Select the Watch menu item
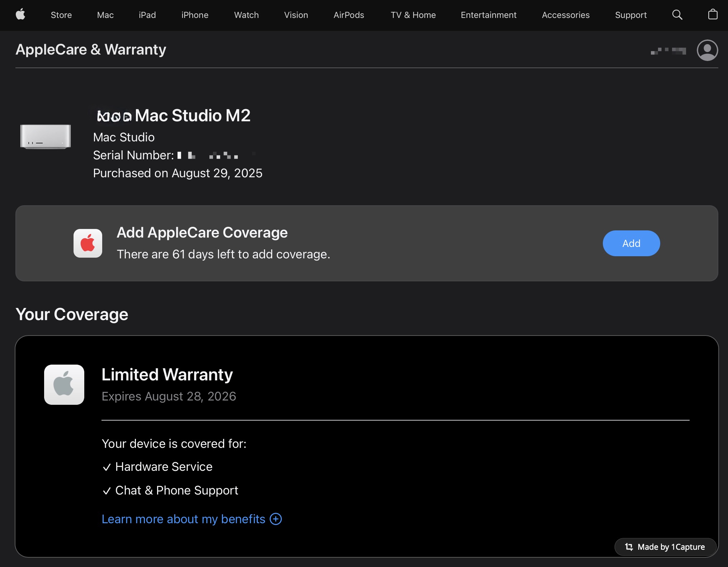Image resolution: width=728 pixels, height=567 pixels. point(246,15)
